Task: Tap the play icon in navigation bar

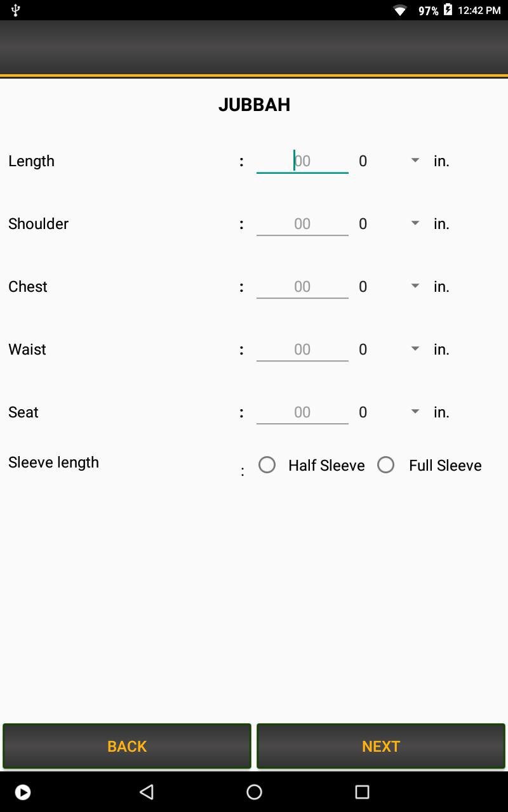Action: click(x=23, y=792)
